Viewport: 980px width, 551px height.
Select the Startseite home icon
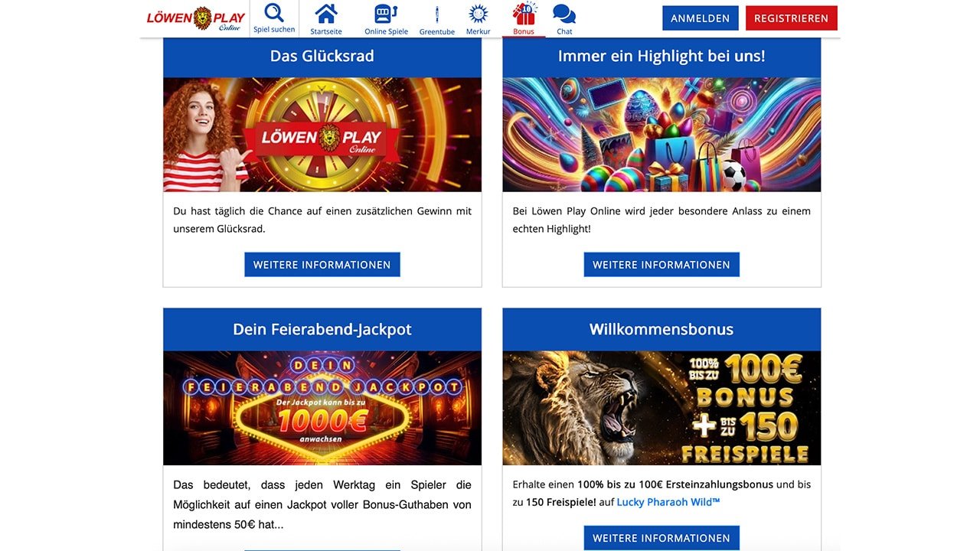(325, 12)
